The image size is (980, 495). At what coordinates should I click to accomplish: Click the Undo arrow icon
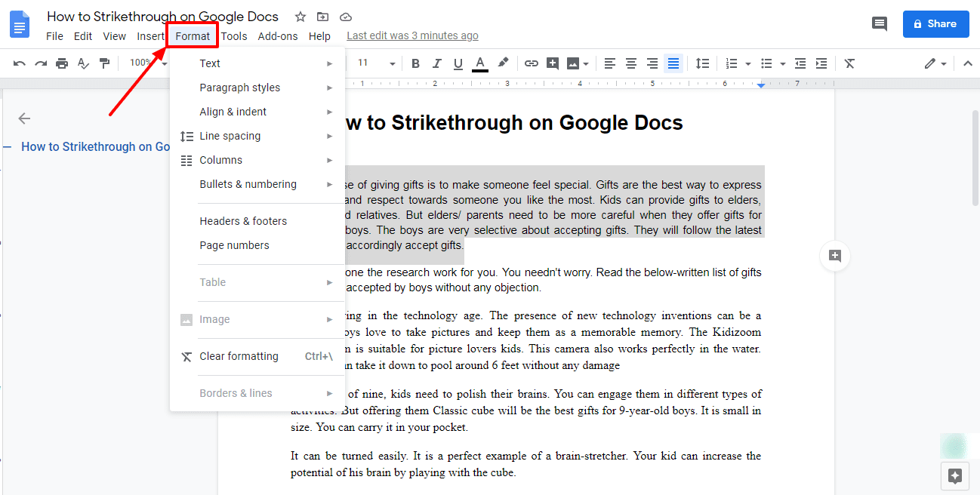[x=20, y=63]
